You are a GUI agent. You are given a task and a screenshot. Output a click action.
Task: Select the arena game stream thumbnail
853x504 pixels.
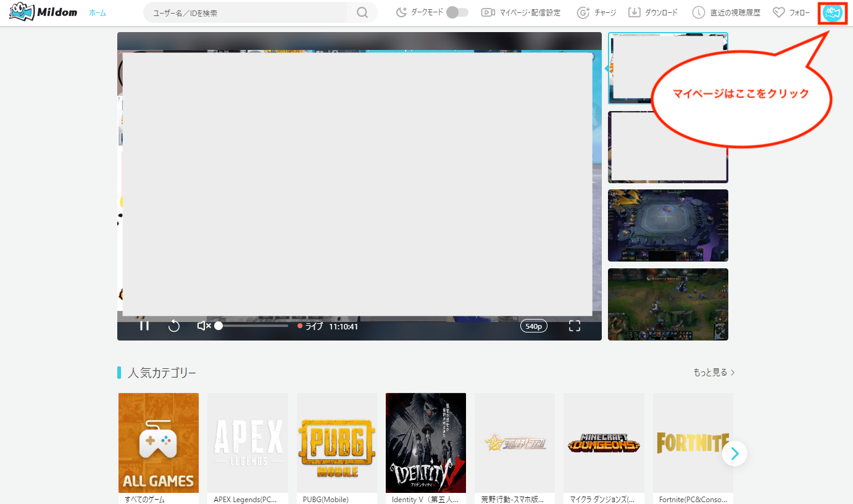click(x=668, y=225)
